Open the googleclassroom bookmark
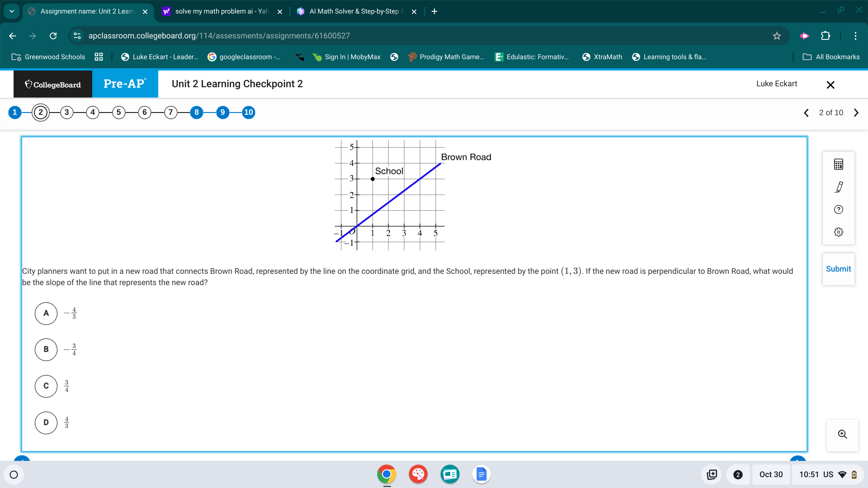The width and height of the screenshot is (868, 488). [x=244, y=57]
